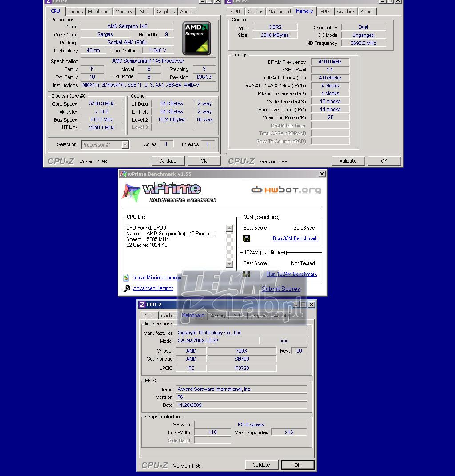Viewport: 455px width, 476px height.
Task: Click the wPrime logo graphic
Action: point(169,192)
